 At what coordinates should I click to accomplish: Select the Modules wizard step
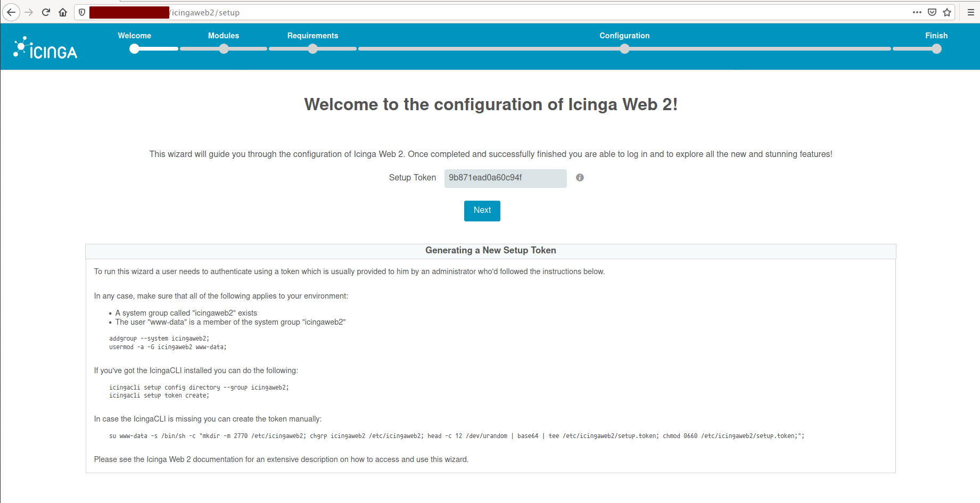(x=224, y=36)
